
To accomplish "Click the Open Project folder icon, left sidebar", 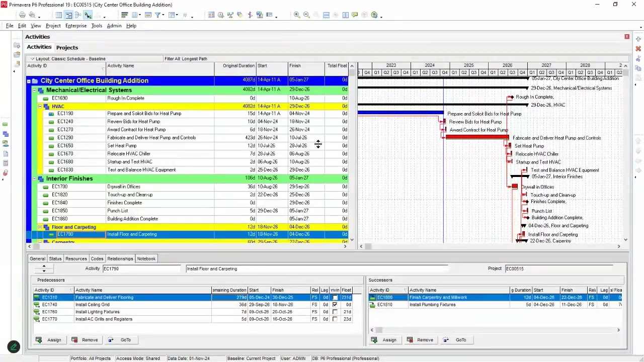I will (x=18, y=54).
